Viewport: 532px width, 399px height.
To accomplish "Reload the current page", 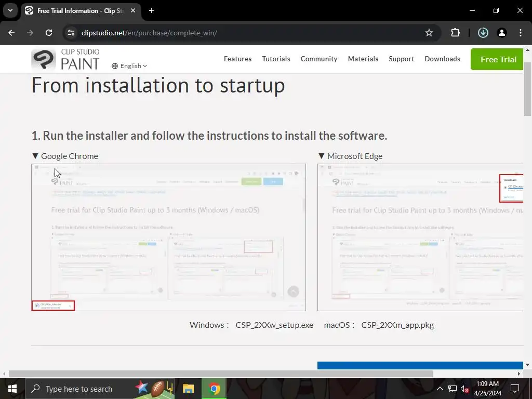I will pyautogui.click(x=49, y=33).
